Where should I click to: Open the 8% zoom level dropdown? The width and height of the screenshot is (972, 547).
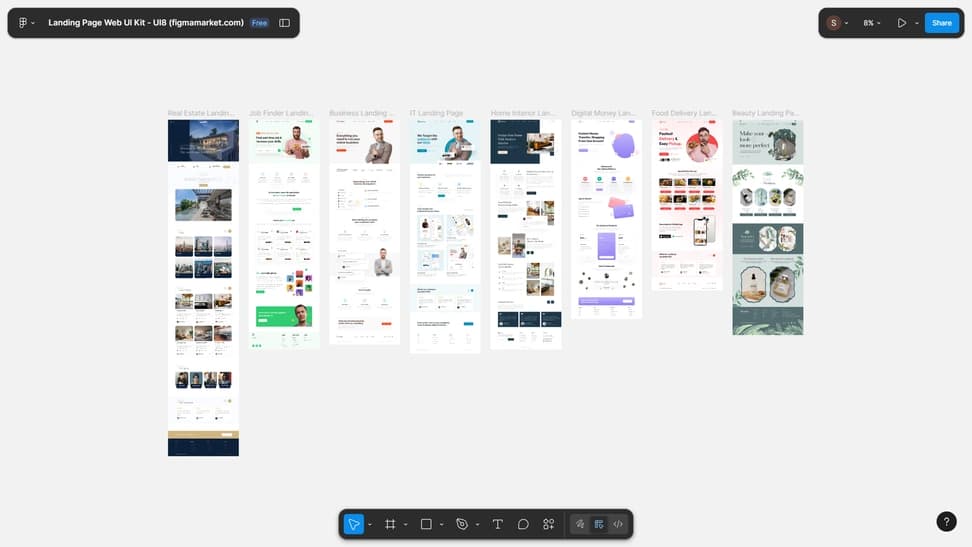click(x=872, y=23)
